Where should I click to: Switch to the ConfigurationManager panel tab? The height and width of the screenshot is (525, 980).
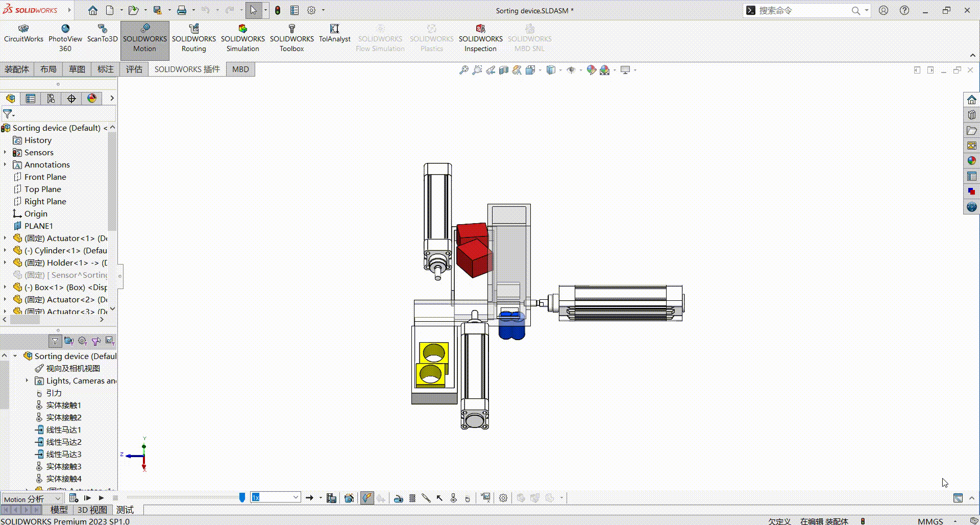[51, 98]
